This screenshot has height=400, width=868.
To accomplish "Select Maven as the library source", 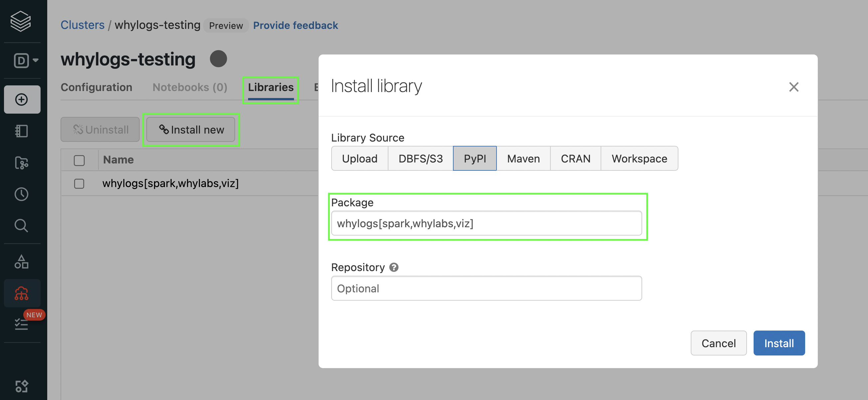I will point(522,158).
